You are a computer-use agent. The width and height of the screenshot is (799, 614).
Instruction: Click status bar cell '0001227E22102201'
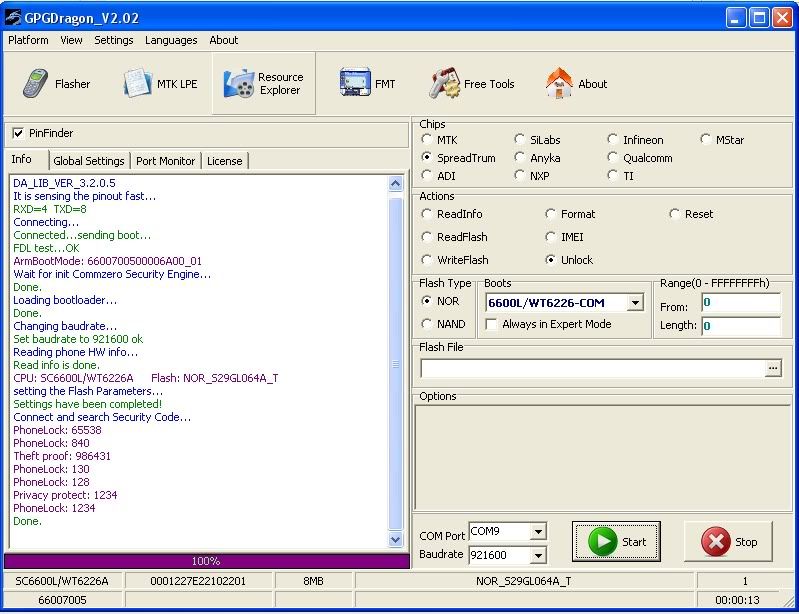click(x=198, y=581)
